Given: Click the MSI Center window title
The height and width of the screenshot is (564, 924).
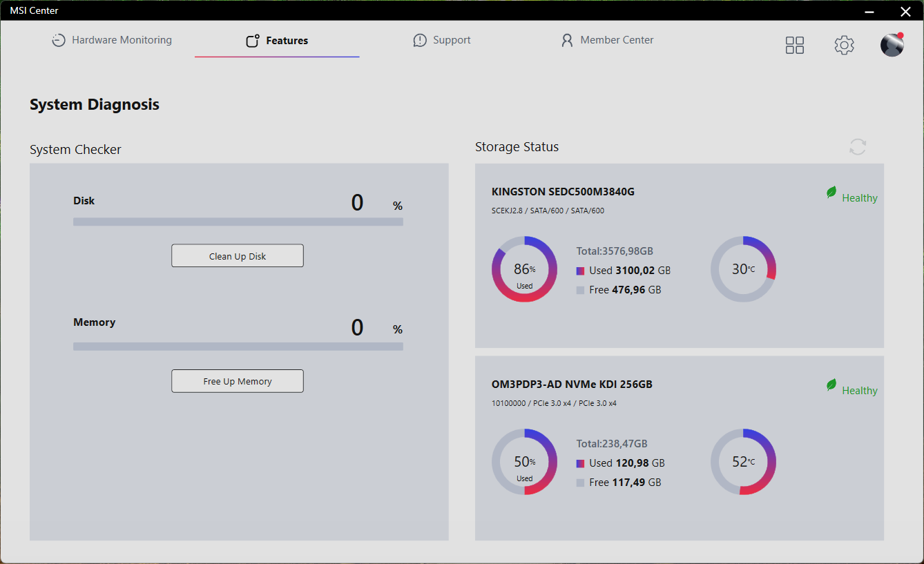Looking at the screenshot, I should click(35, 10).
